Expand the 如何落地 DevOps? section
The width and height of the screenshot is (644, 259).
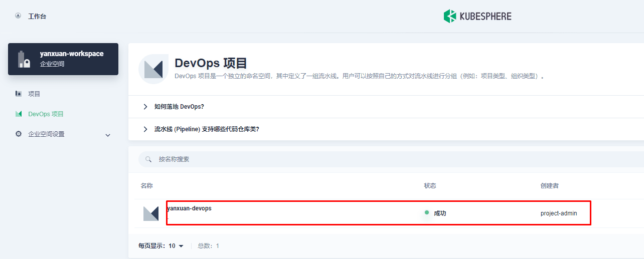point(179,107)
